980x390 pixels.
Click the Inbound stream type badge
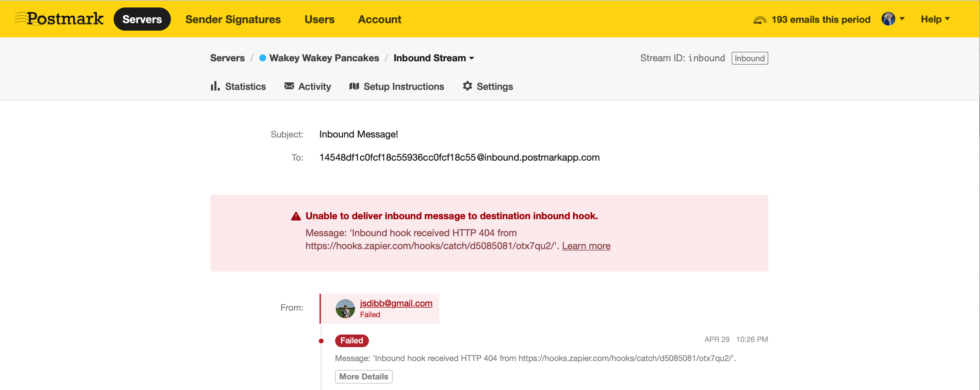point(749,58)
